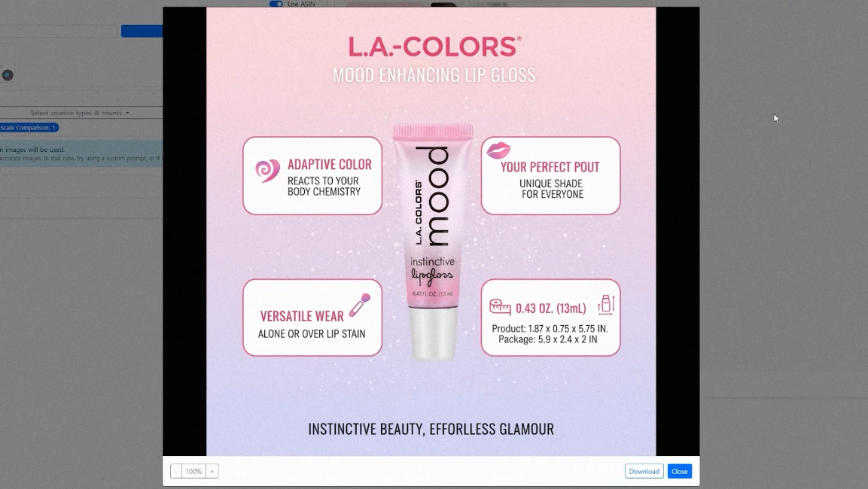The height and width of the screenshot is (489, 868).
Task: Open Select creative types & counts dropdown
Action: 80,113
